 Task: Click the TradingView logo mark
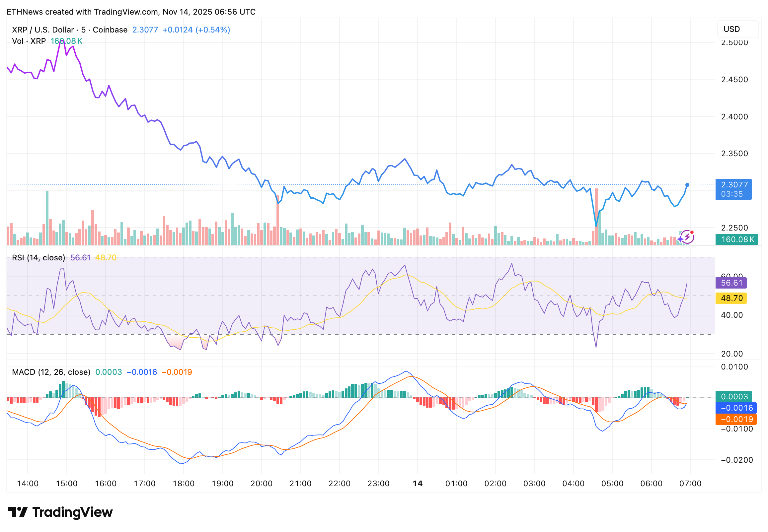(17, 512)
